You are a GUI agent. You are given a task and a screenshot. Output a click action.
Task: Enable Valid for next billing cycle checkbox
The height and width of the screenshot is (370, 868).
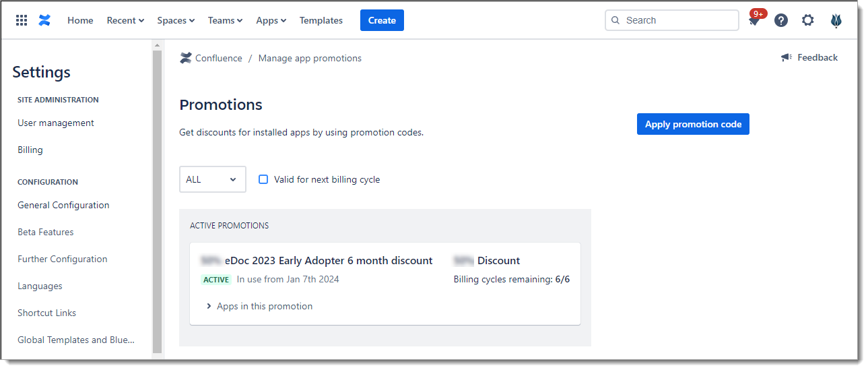tap(263, 179)
